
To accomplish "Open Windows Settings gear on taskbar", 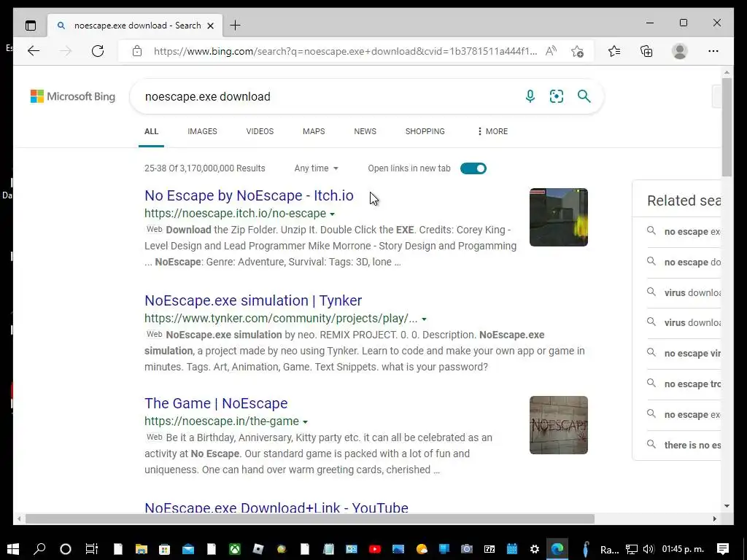I will 535,549.
